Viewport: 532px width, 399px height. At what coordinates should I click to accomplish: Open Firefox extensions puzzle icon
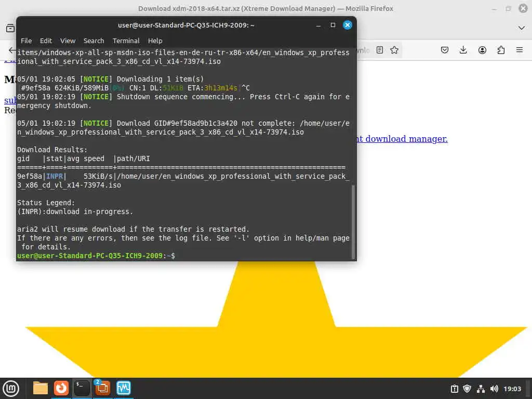[501, 50]
